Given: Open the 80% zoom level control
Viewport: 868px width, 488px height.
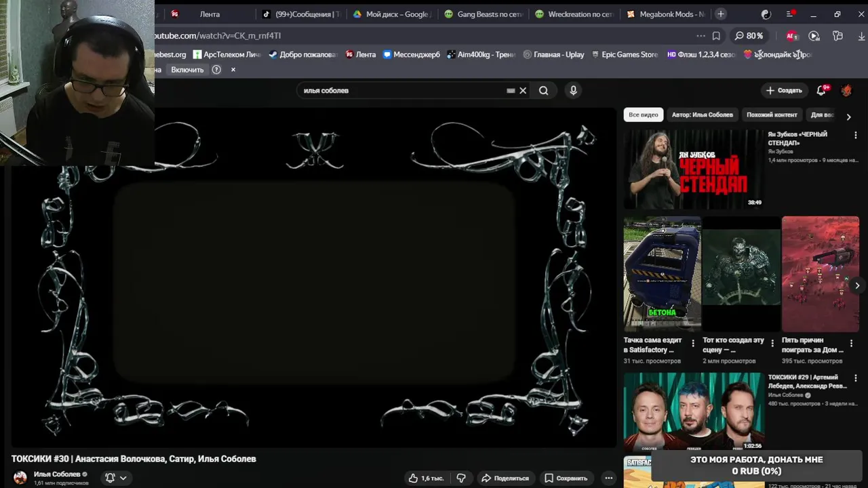Looking at the screenshot, I should point(749,36).
